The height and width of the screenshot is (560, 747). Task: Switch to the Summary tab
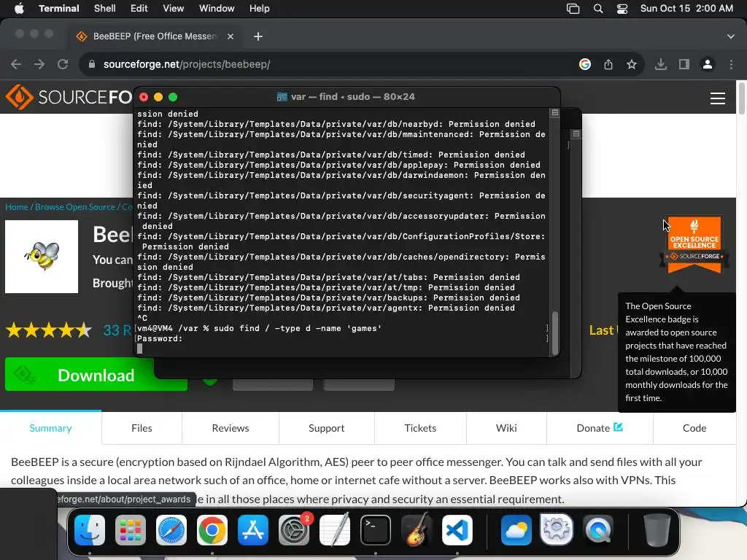click(x=50, y=427)
